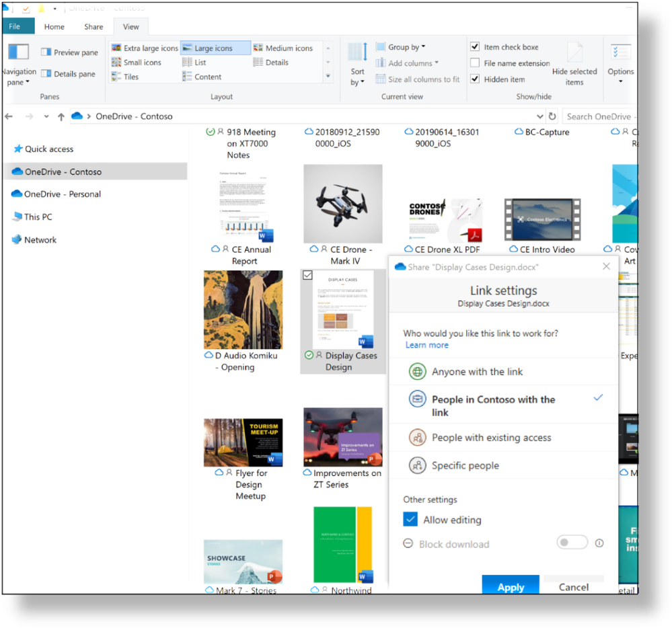Open the Learn more link
Screen dimensions: 672x628
tap(427, 345)
